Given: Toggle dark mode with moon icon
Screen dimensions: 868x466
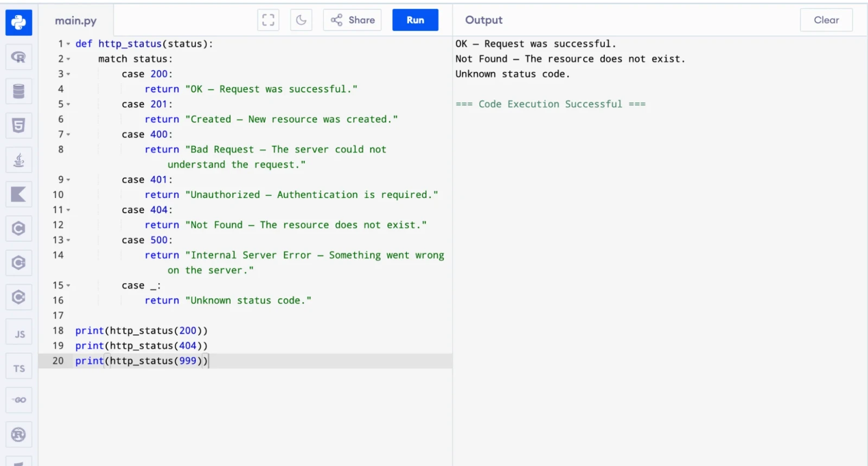Looking at the screenshot, I should pyautogui.click(x=301, y=20).
